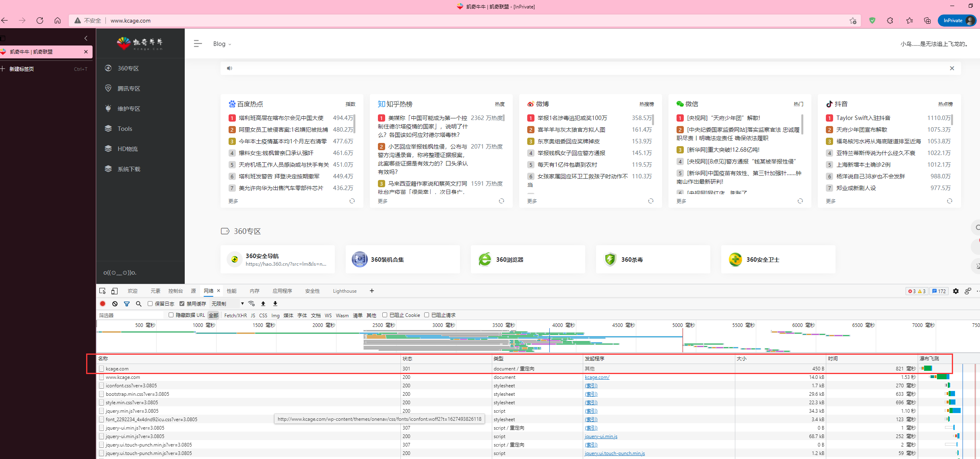Open the Lighthouse tab
Viewport: 980px width, 459px height.
[345, 291]
